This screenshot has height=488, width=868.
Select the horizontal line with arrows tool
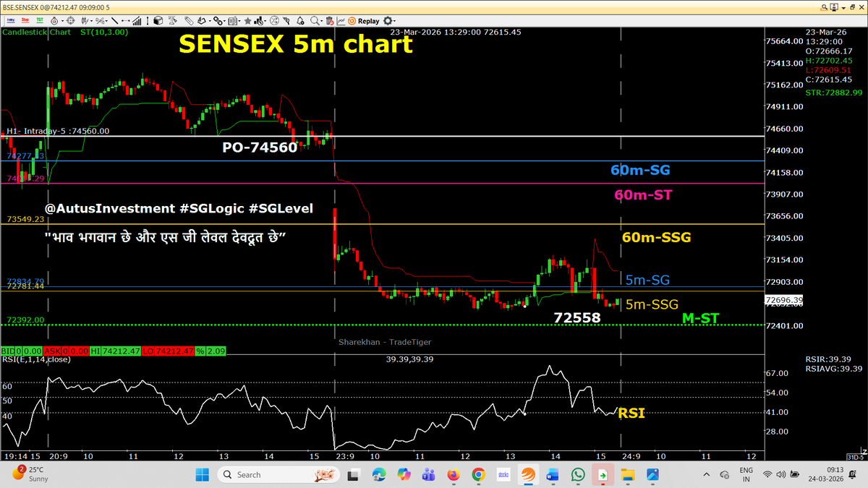[x=125, y=21]
